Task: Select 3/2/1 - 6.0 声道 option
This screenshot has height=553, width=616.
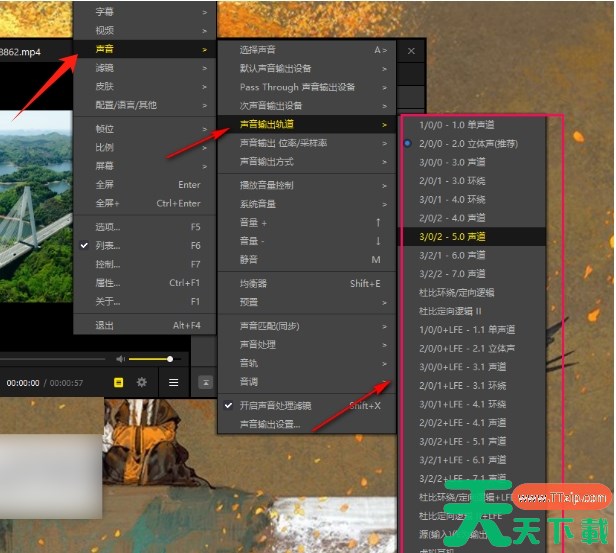Action: point(473,255)
